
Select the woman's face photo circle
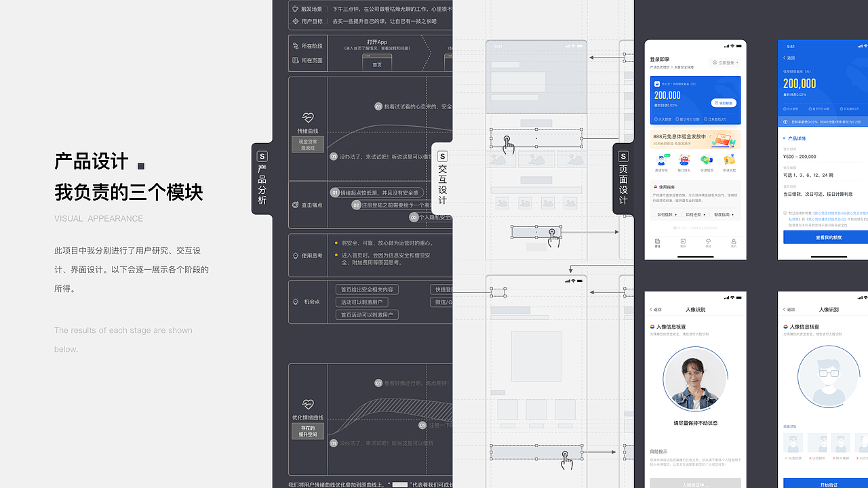tap(694, 380)
